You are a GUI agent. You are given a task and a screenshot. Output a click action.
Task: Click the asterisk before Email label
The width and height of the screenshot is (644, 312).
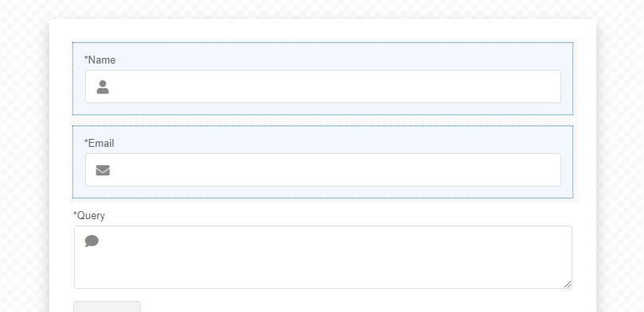pos(86,142)
